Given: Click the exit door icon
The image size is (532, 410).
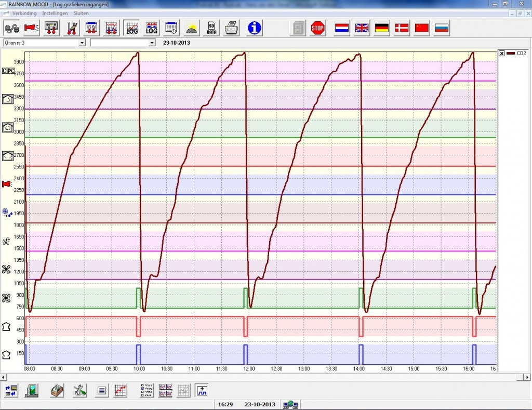Looking at the screenshot, I should 32,390.
